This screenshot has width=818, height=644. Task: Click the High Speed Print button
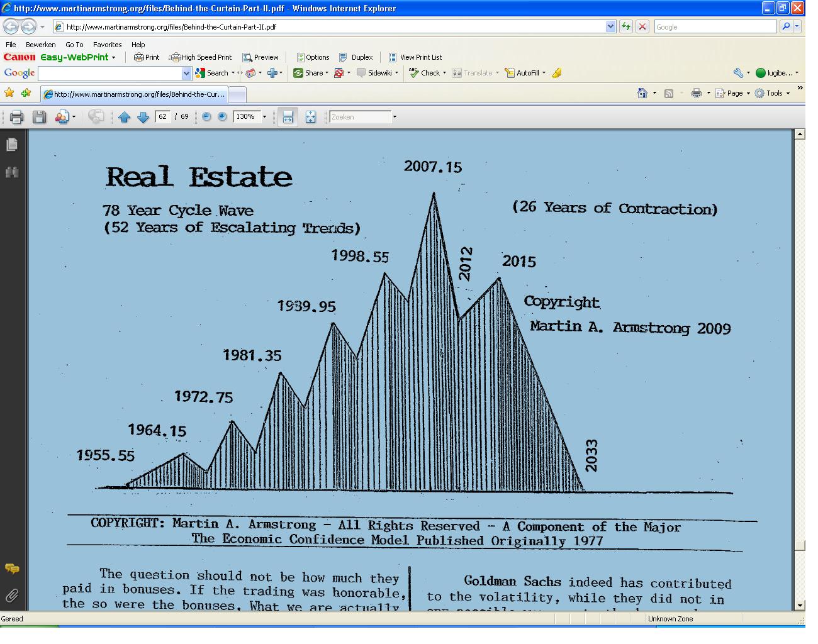tap(201, 57)
